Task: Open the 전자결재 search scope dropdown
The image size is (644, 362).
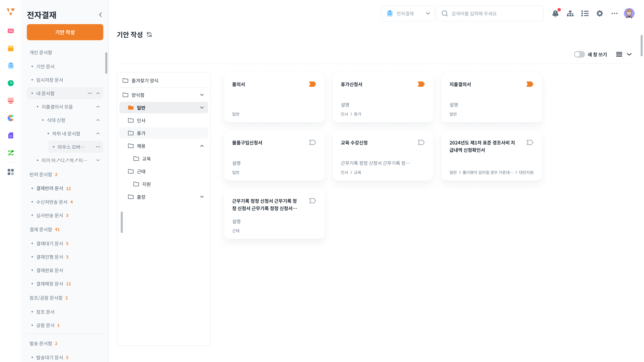Action: point(408,13)
